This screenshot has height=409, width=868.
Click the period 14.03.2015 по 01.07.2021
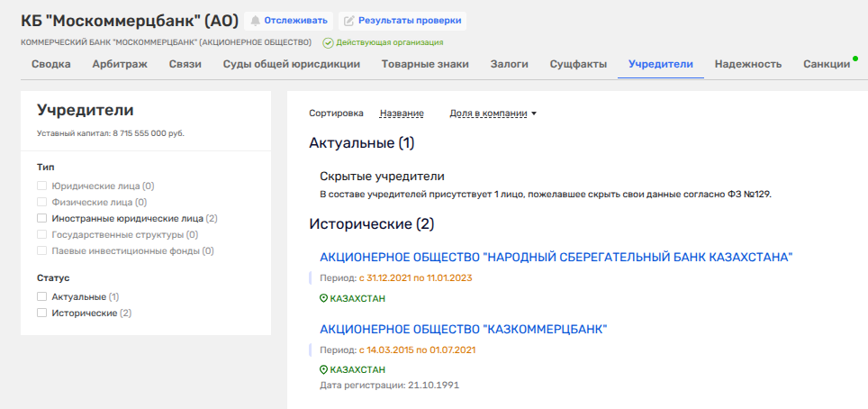coord(417,350)
